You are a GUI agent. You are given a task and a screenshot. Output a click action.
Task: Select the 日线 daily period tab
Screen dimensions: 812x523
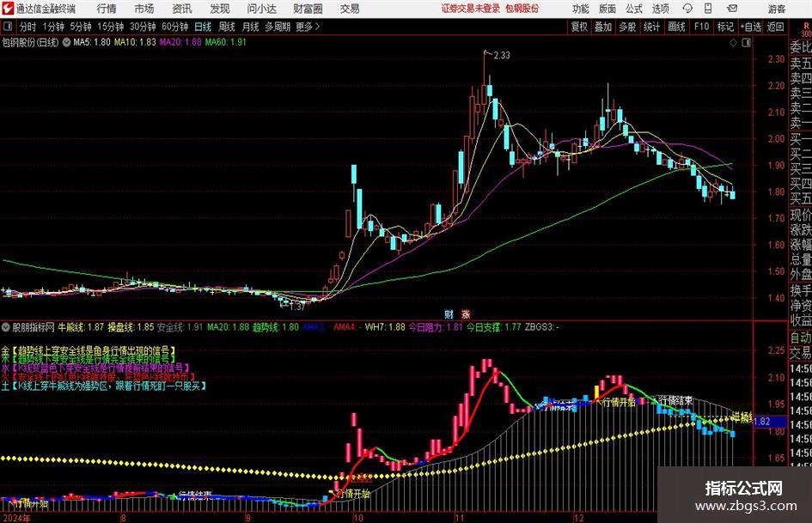point(203,27)
